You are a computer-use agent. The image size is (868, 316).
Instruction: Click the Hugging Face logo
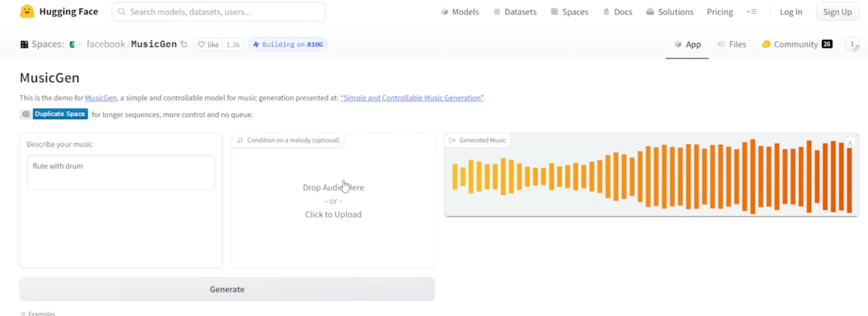tap(59, 12)
